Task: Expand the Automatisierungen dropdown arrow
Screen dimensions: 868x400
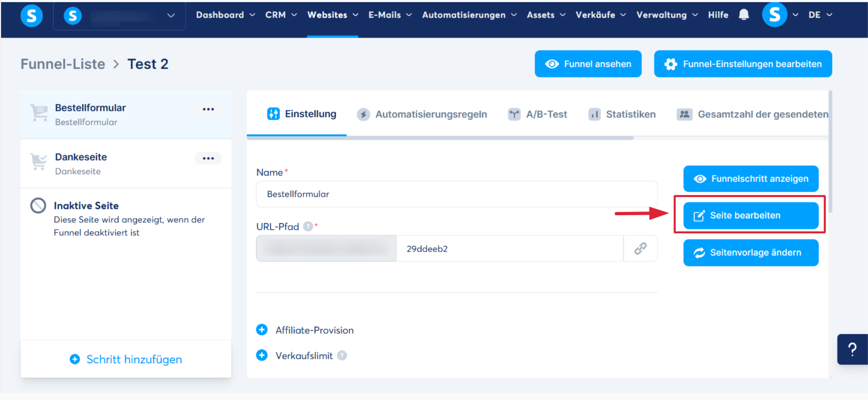Action: [x=514, y=15]
